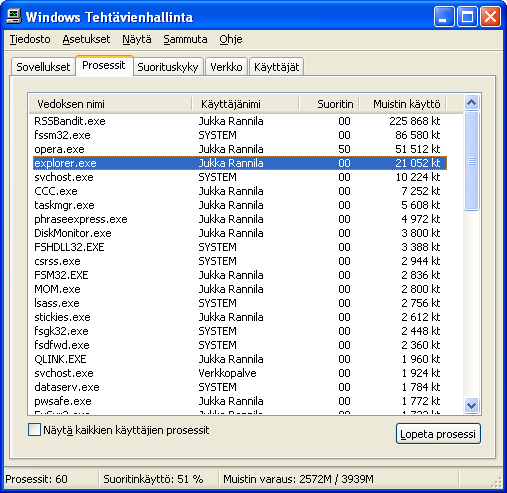Click the 225 868 kt memory value
This screenshot has width=507, height=493.
[415, 121]
